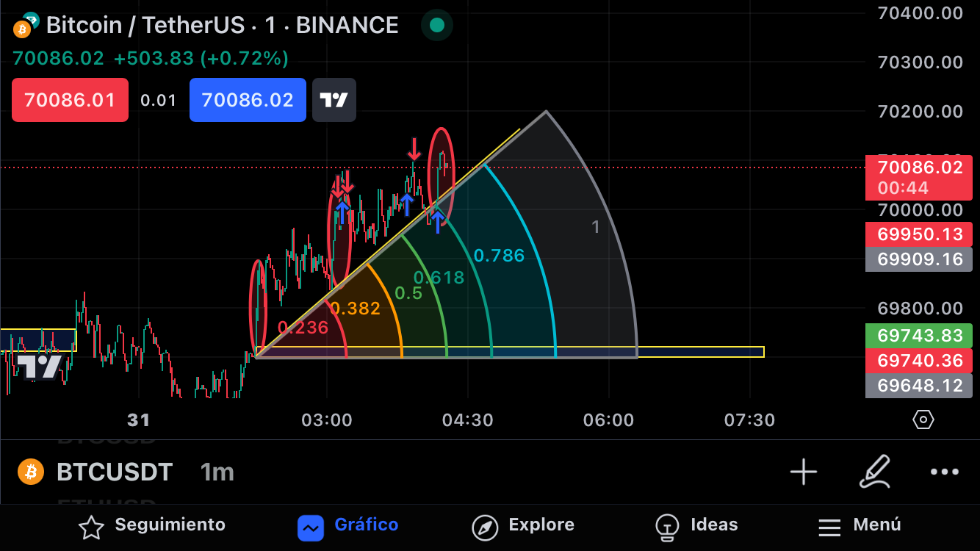Screen dimensions: 980x551
Task: Switch to the Seguimiento tab
Action: [x=152, y=526]
